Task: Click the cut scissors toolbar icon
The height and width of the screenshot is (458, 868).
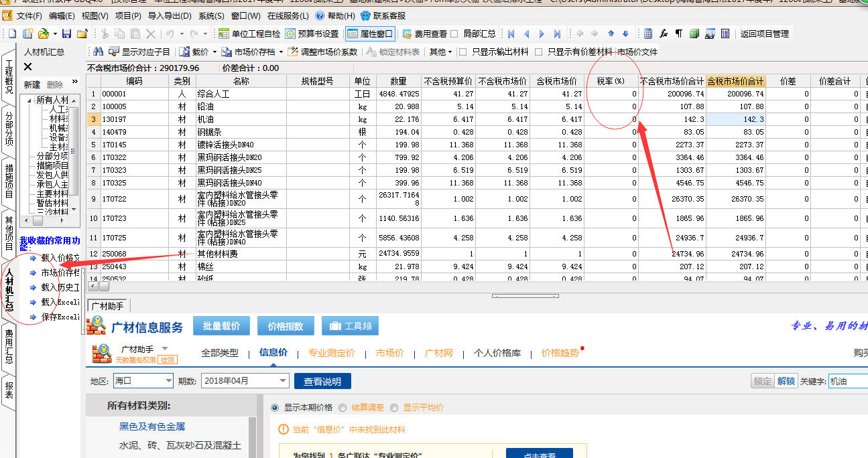Action: point(104,33)
